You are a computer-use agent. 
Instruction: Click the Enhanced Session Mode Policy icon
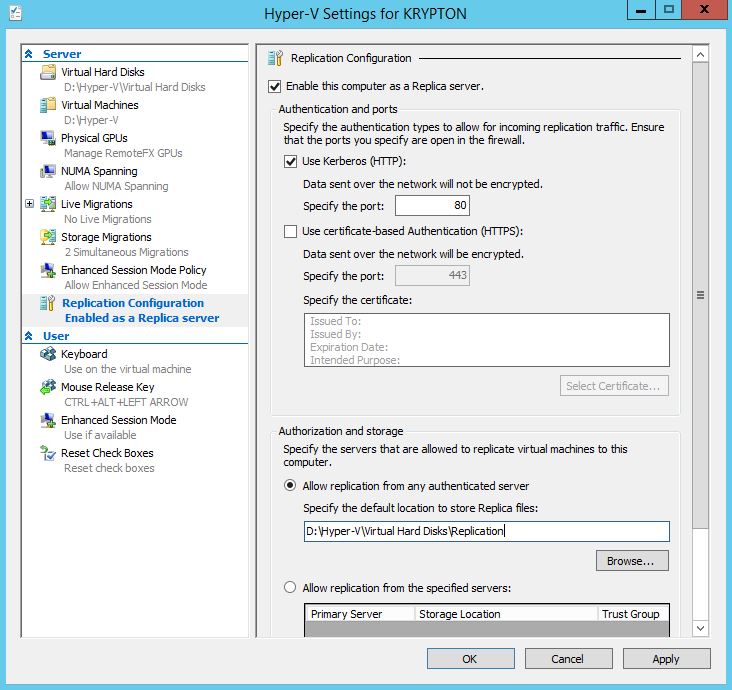pos(48,270)
